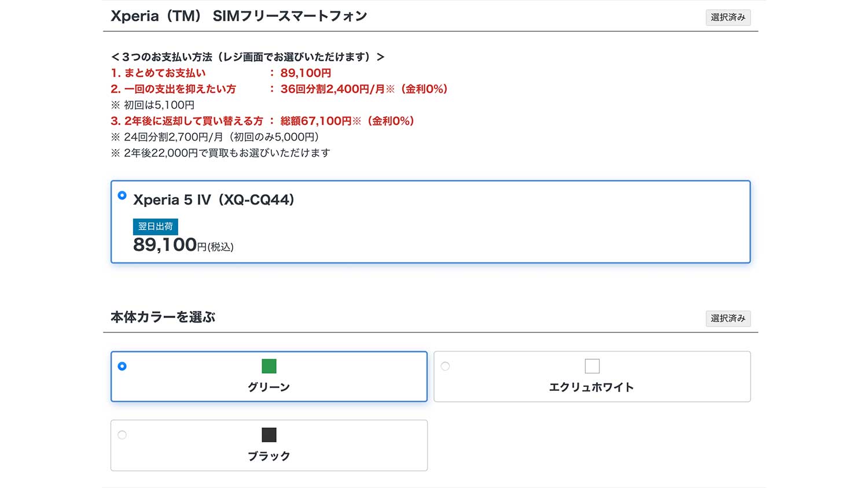Select the グリーン color radio button
868x488 pixels.
coord(122,366)
